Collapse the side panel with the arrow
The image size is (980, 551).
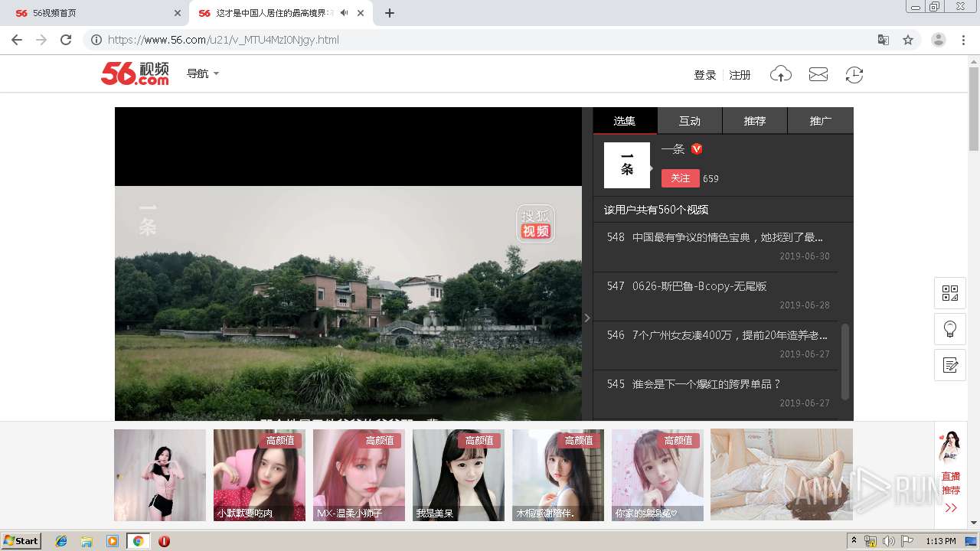click(587, 318)
